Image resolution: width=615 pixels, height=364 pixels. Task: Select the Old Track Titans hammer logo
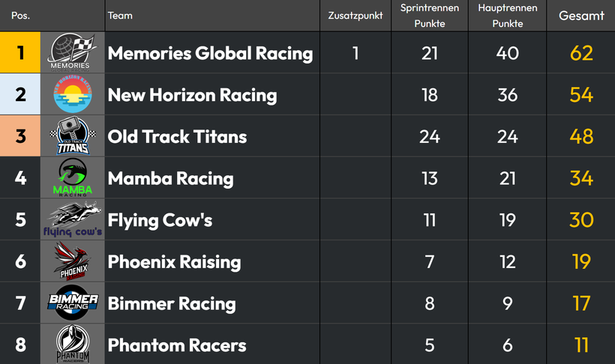pos(73,136)
